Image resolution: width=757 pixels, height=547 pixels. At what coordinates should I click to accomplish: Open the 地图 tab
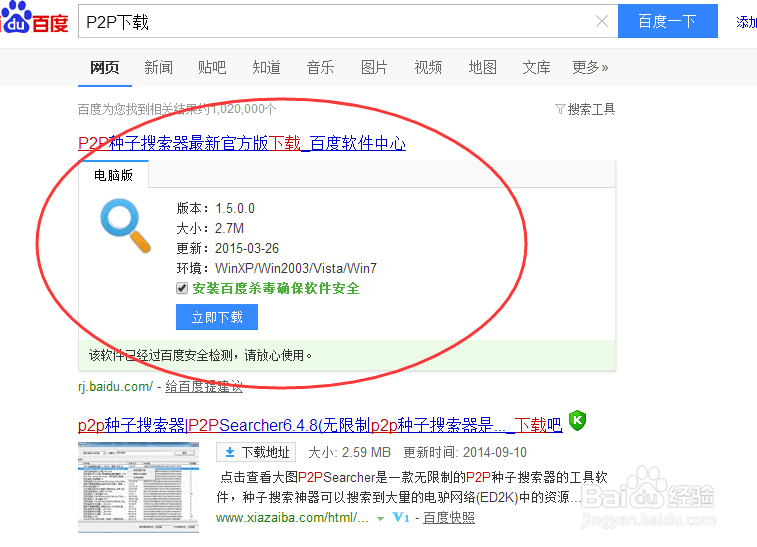(x=482, y=67)
